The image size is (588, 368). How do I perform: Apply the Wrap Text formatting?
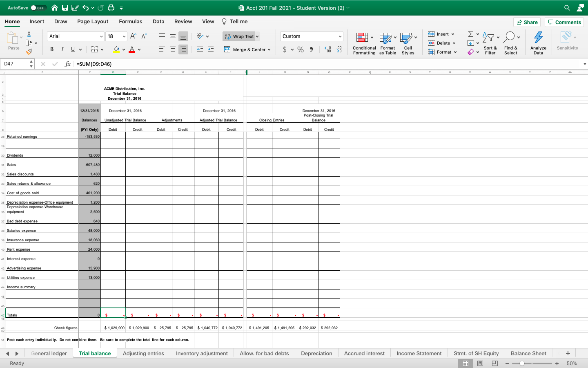(239, 36)
